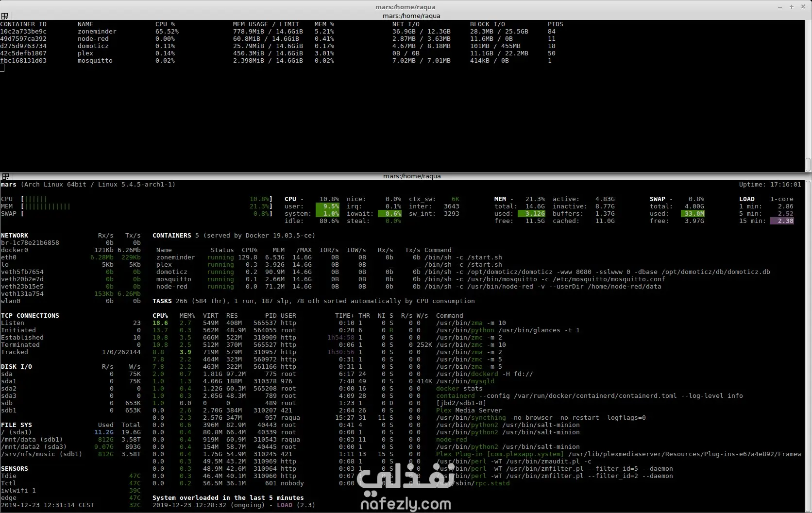
Task: Click the /mnt/data2 (sda3) file system row
Action: pyautogui.click(x=71, y=447)
